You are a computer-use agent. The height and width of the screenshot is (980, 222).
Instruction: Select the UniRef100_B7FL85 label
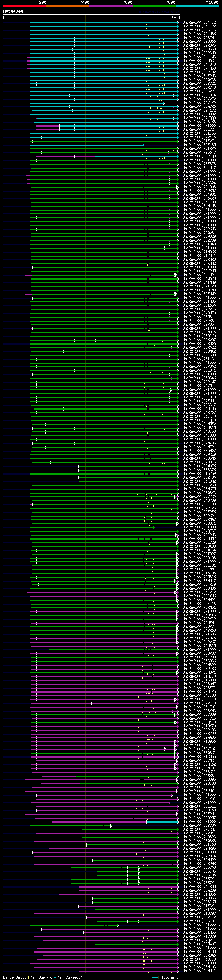199,145
